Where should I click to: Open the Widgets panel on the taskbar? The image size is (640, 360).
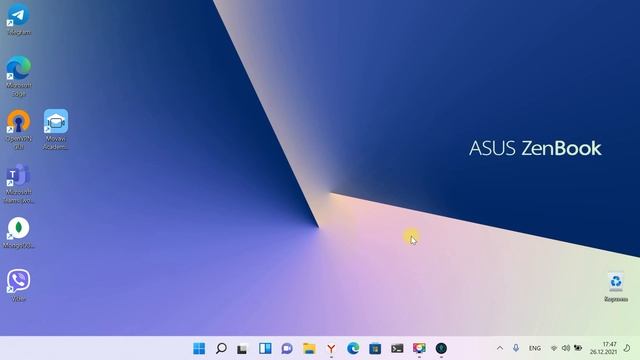tap(265, 348)
